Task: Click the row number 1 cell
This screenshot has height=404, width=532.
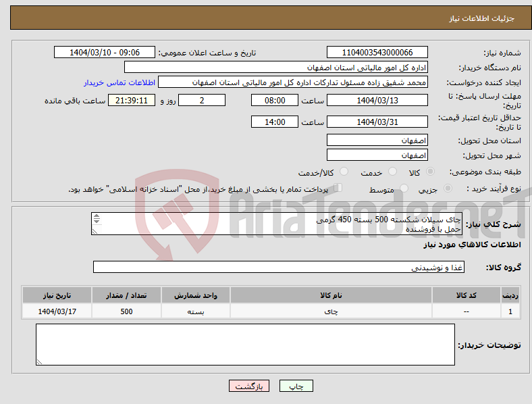Action: tap(510, 311)
